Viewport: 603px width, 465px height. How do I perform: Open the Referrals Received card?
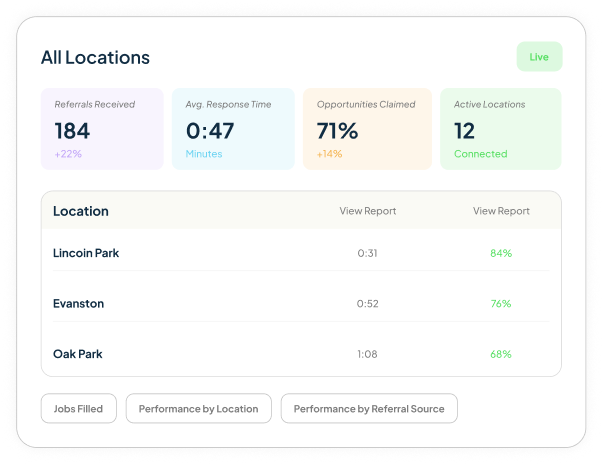[x=102, y=129]
